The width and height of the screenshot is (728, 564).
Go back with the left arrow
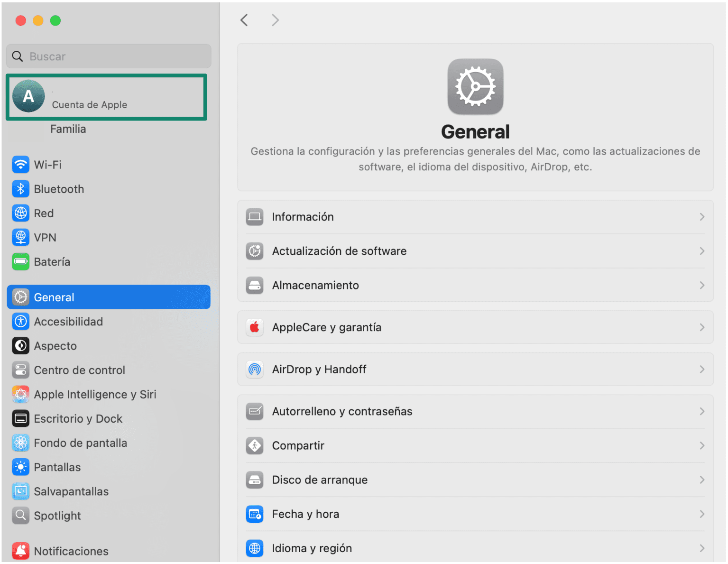(x=244, y=20)
